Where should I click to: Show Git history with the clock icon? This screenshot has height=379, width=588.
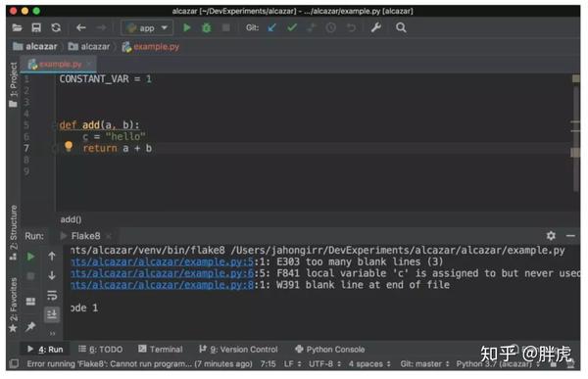point(331,27)
